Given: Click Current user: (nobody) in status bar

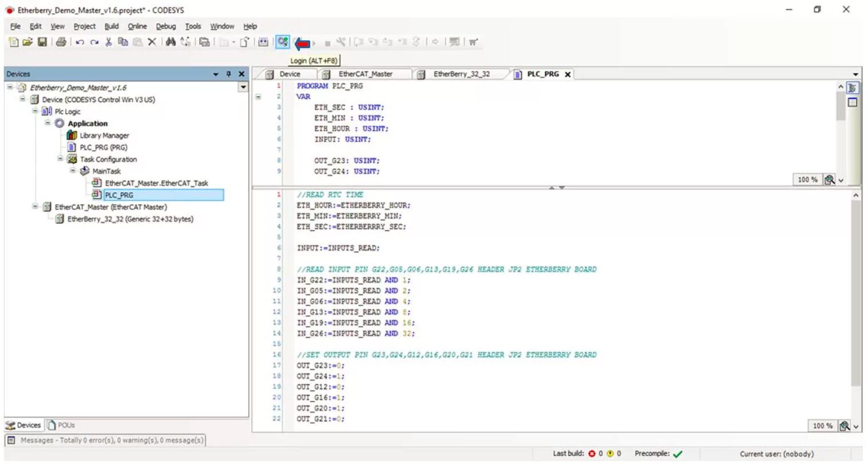Looking at the screenshot, I should [x=776, y=454].
